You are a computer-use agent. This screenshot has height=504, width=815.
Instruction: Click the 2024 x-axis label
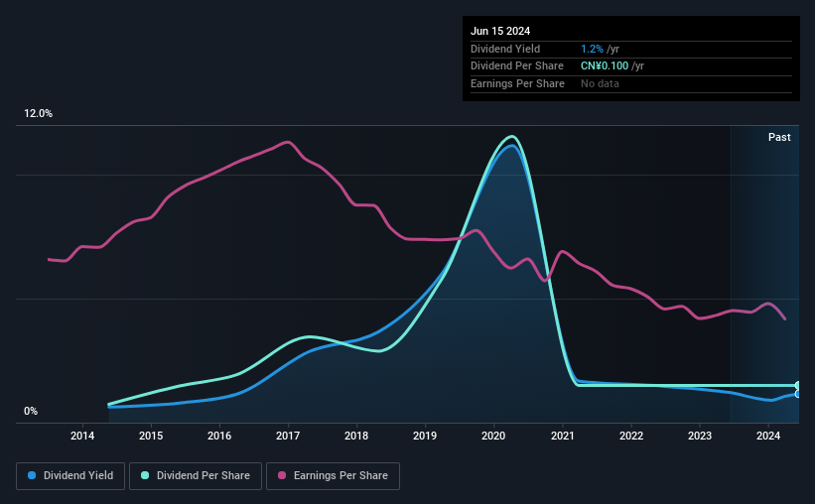(768, 436)
